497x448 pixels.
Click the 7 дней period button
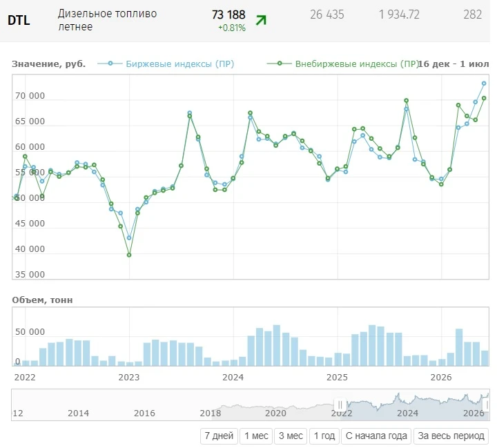[x=219, y=436]
